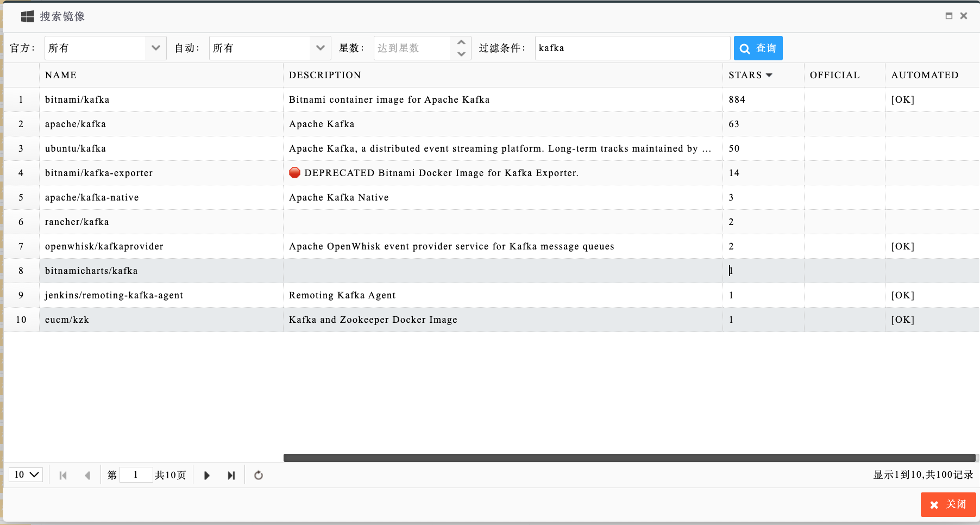Viewport: 980px width, 525px height.
Task: Click the Apache OpenWhisk event provider description
Action: click(x=451, y=246)
